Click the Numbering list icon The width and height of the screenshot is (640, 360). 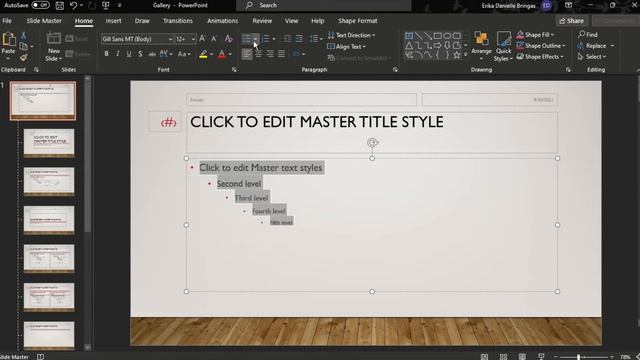265,39
